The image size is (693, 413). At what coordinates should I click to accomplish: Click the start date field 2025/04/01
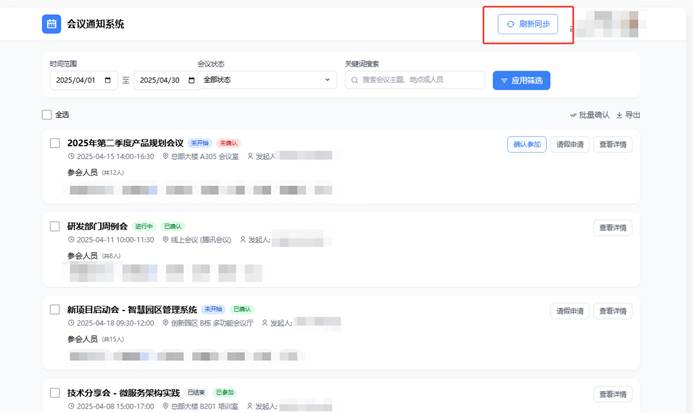pos(84,80)
